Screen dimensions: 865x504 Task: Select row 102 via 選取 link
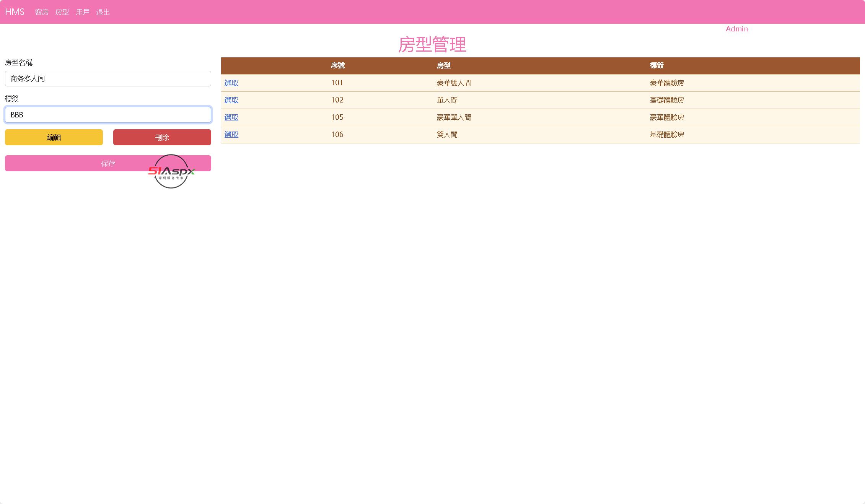[231, 100]
